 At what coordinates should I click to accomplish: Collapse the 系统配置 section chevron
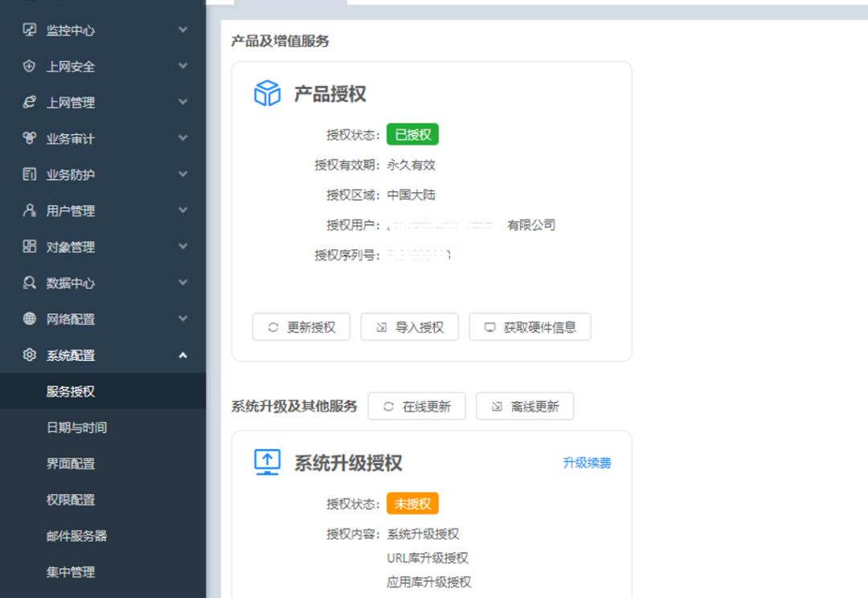click(x=183, y=355)
